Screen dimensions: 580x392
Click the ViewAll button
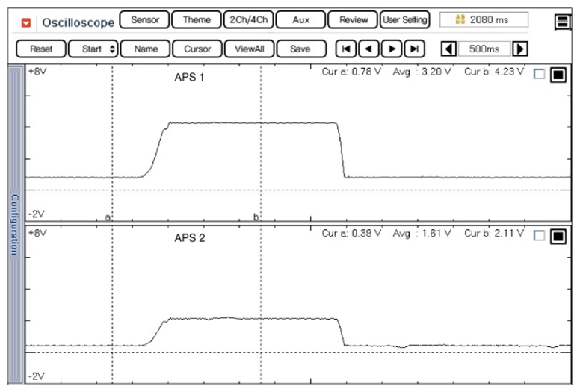pos(249,49)
